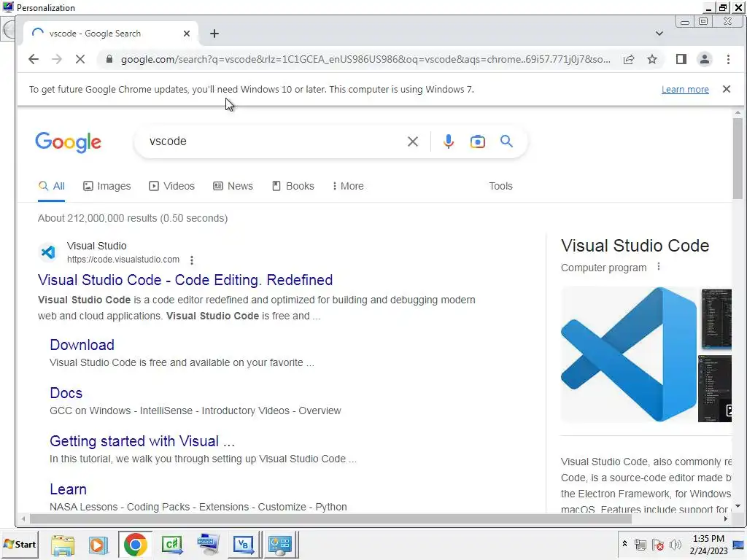This screenshot has height=560, width=747.
Task: Search by image with the camera icon
Action: [477, 141]
